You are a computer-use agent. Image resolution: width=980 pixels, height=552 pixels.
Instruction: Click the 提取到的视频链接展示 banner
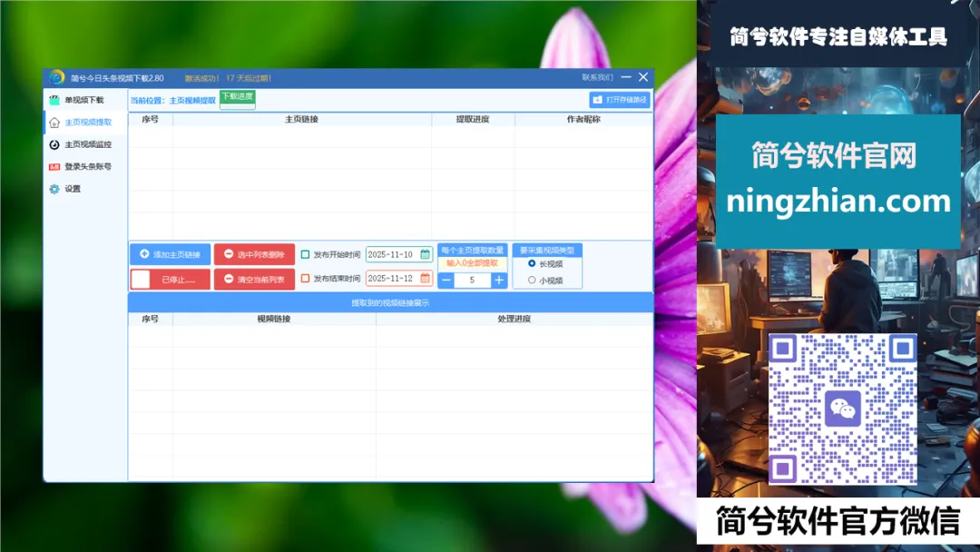(x=390, y=303)
